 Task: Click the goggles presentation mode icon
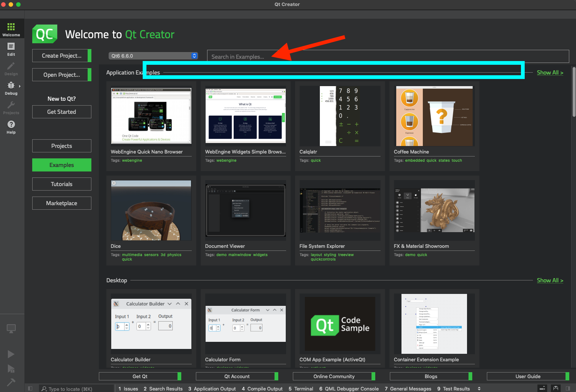pyautogui.click(x=556, y=389)
